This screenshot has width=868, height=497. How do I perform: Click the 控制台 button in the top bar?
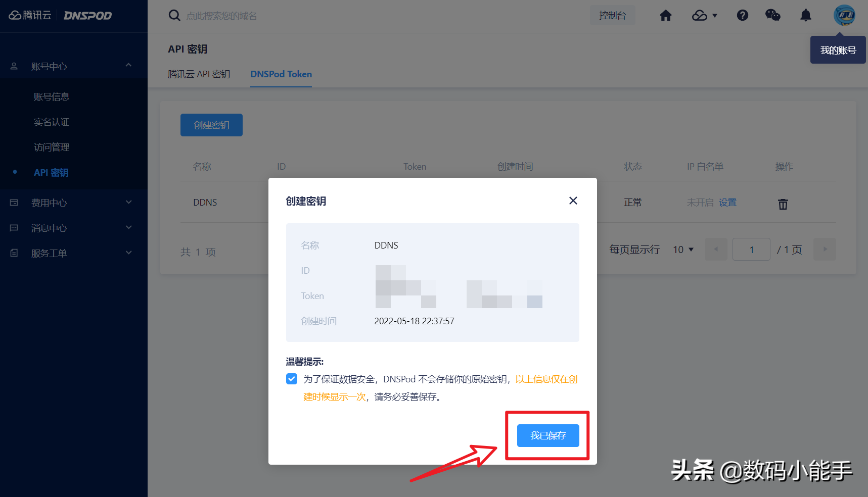point(612,15)
